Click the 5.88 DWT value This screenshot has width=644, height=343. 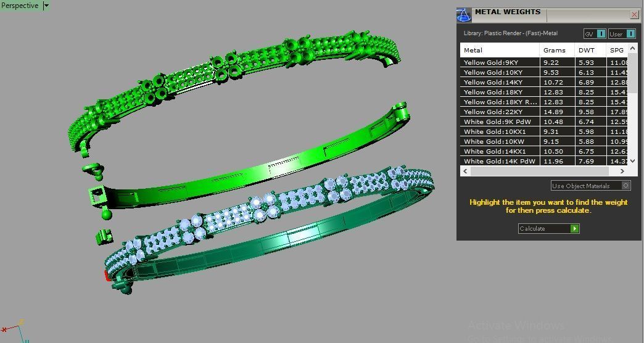click(587, 141)
